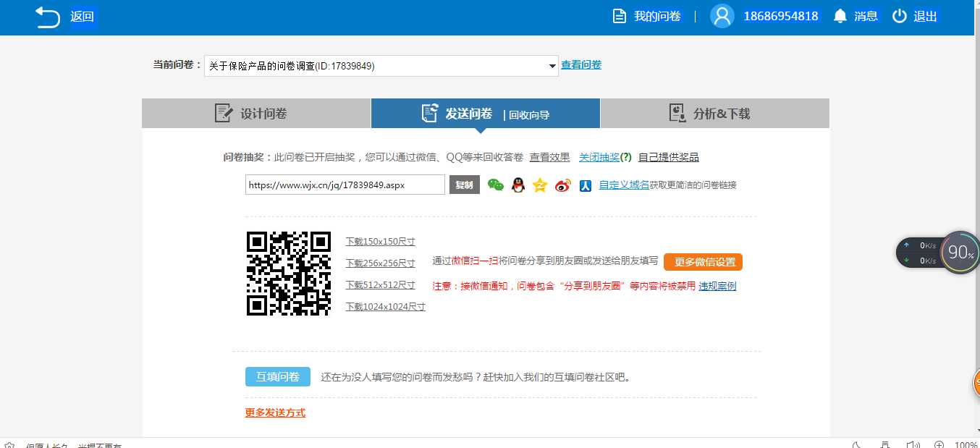Download 512x512 size QR code
Screen dimensions: 980x448
tap(381, 285)
